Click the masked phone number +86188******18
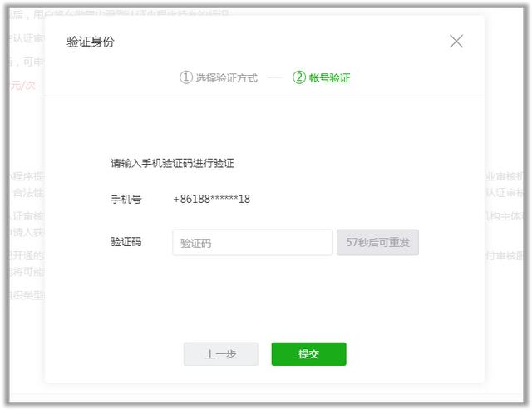This screenshot has height=410, width=532. (212, 199)
